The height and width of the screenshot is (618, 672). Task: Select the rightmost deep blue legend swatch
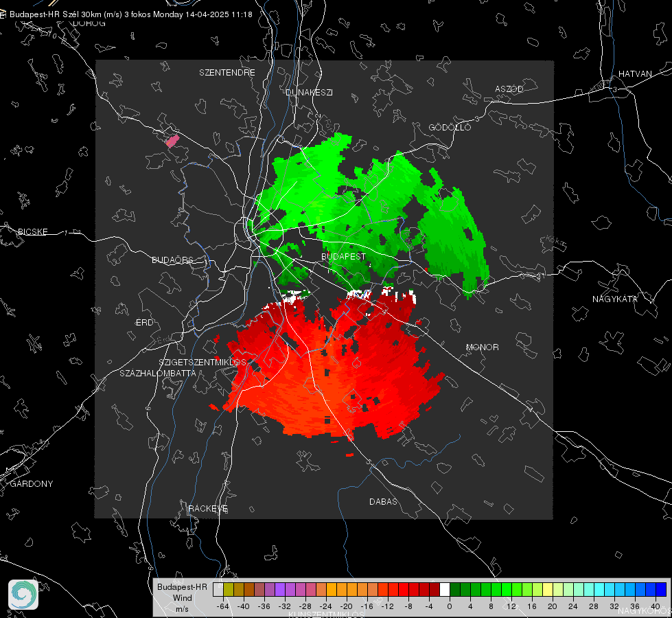[661, 589]
